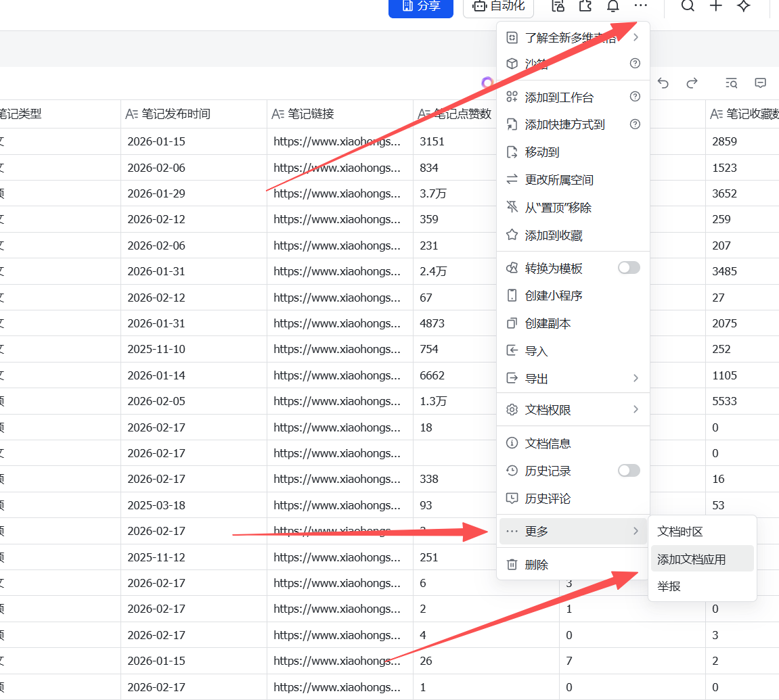Toggle the 历史记录 switch
This screenshot has width=779, height=700.
[x=629, y=470]
